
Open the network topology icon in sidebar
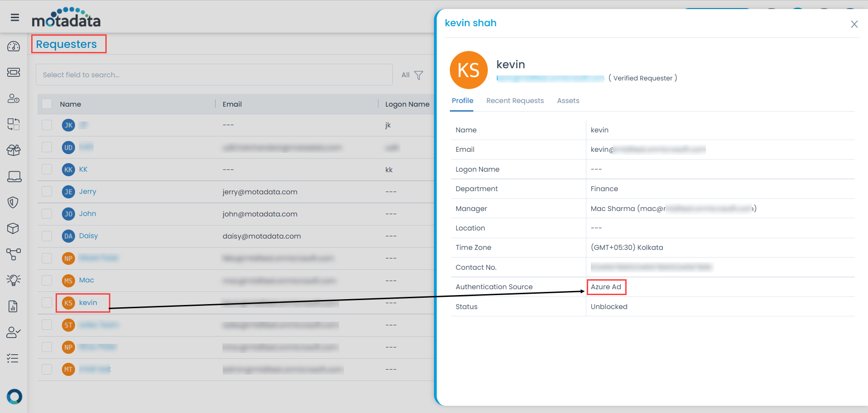pyautogui.click(x=14, y=254)
